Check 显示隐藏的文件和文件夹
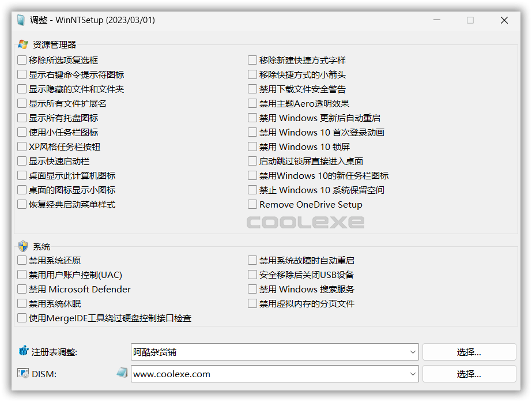This screenshot has height=402, width=532. point(21,89)
